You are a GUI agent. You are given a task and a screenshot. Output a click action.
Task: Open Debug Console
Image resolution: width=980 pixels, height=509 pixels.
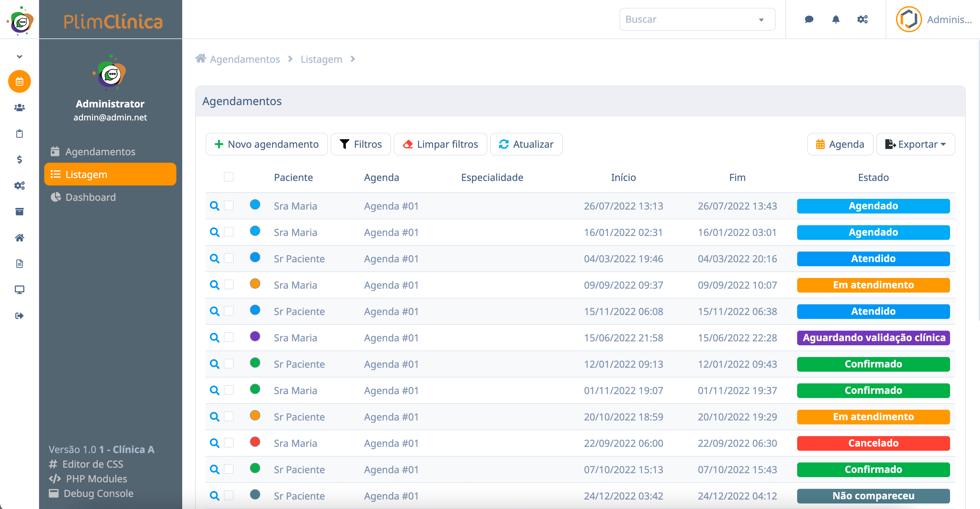click(x=91, y=493)
